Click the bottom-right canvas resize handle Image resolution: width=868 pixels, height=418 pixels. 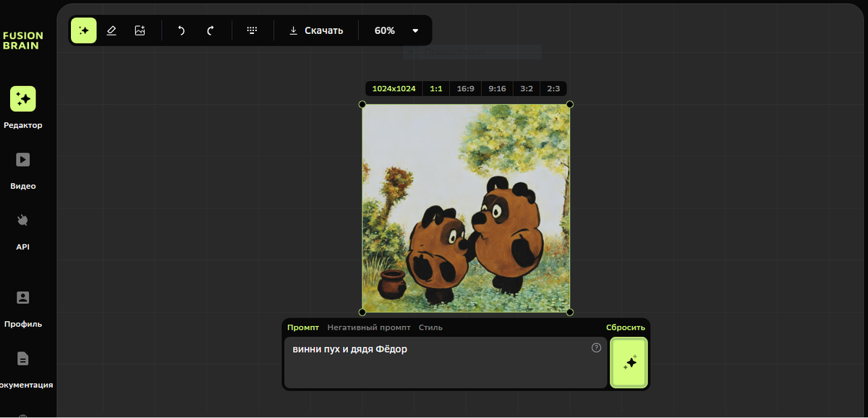tap(570, 312)
